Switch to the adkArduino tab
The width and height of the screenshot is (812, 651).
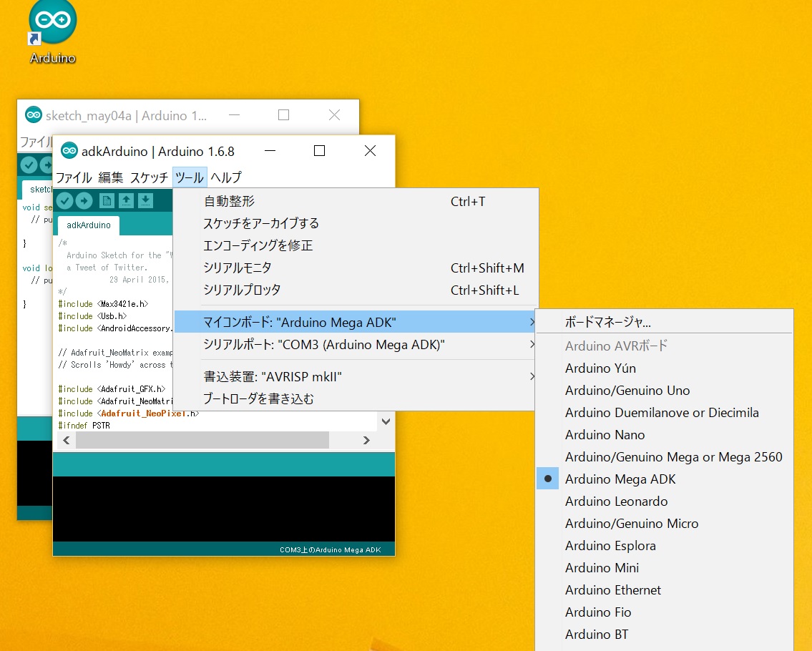tap(89, 225)
